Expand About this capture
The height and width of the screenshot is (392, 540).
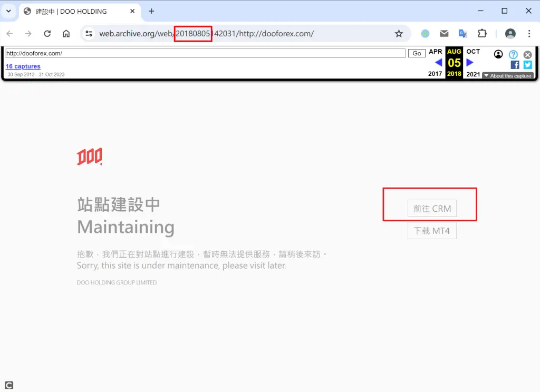[508, 76]
